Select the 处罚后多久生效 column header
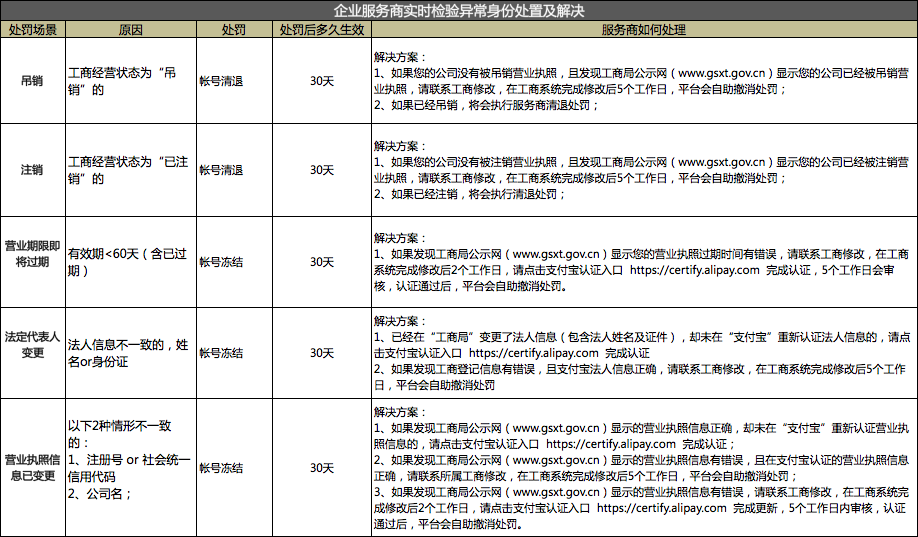This screenshot has height=537, width=918. (322, 29)
